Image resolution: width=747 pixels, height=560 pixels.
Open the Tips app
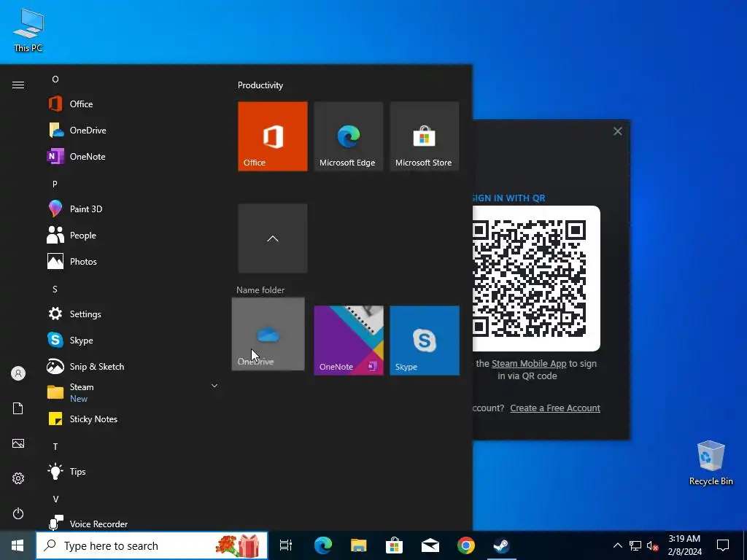point(133,472)
